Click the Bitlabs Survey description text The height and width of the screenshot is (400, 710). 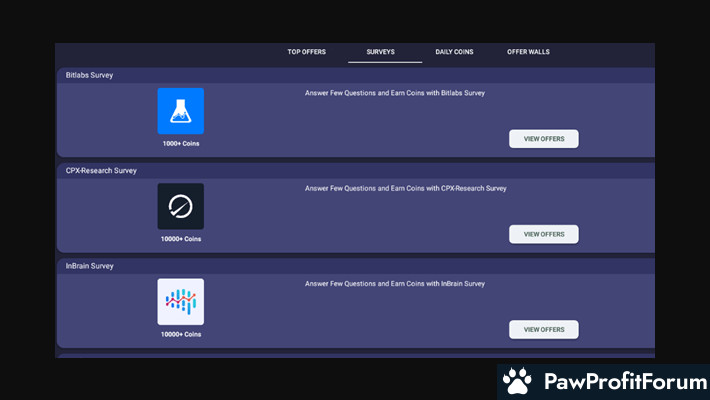395,93
